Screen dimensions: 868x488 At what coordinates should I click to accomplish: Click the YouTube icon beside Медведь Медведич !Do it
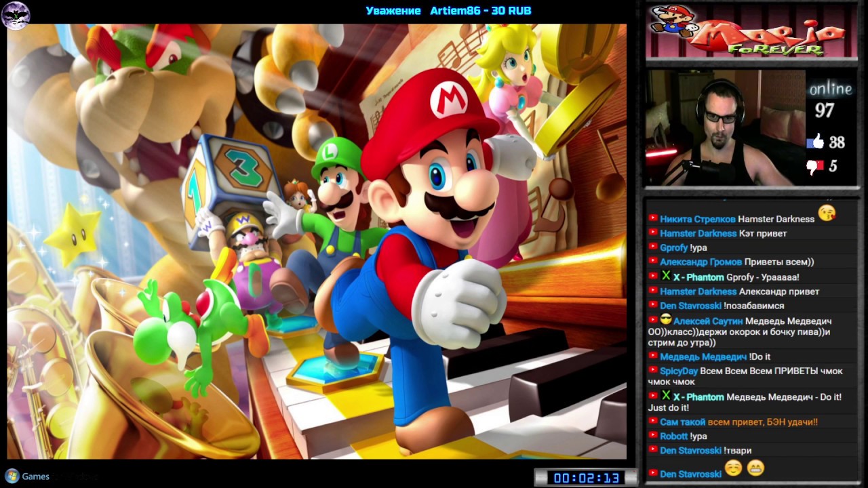[x=653, y=357]
